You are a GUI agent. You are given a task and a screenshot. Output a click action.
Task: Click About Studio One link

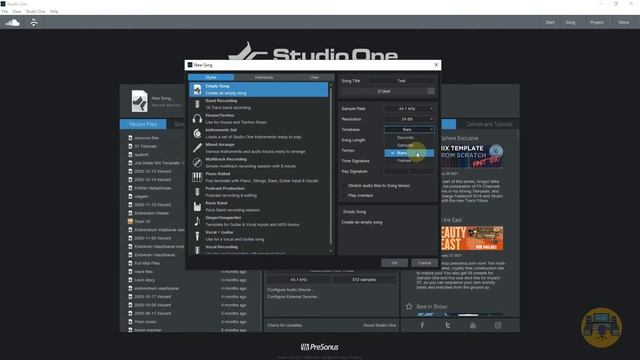click(x=380, y=325)
